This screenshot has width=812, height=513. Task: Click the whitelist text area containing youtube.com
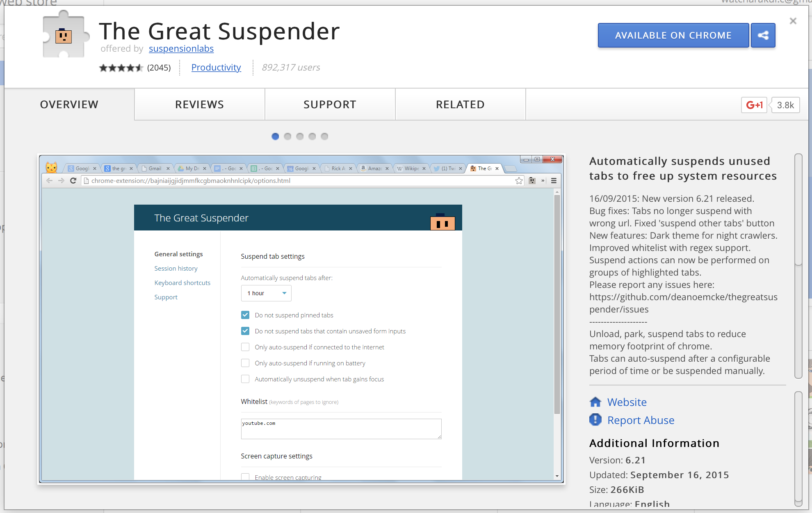click(341, 429)
